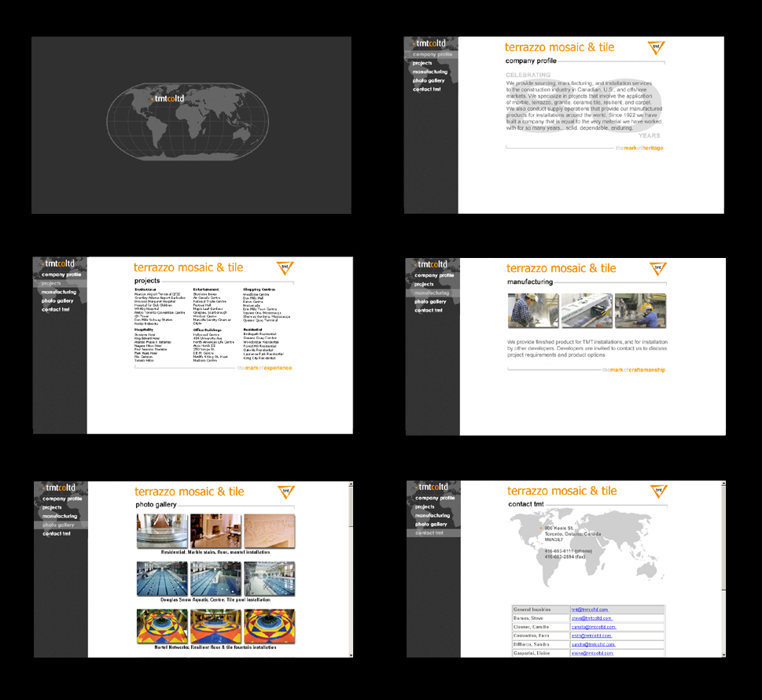Open the first marble stairs gallery thumbnail
Screen dimensions: 762x700
(161, 532)
